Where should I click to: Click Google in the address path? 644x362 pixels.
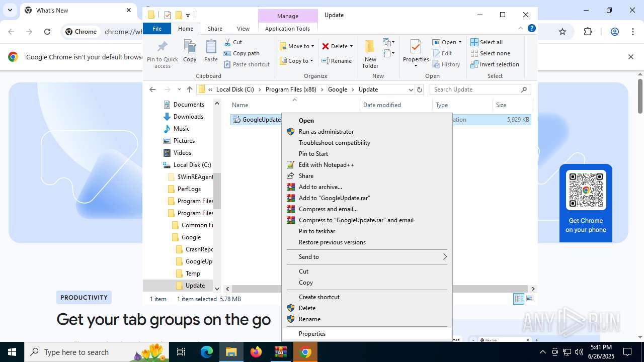coord(338,89)
